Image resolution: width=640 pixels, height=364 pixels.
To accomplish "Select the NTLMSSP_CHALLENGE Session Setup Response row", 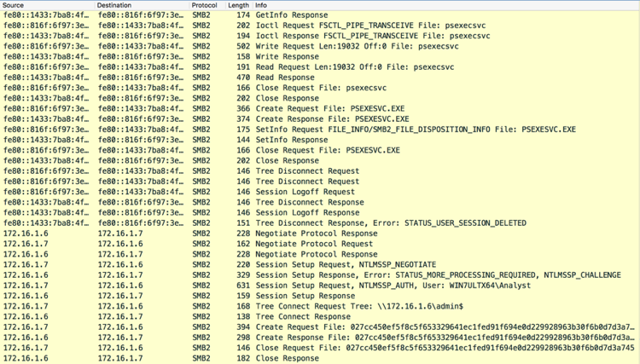I will 320,274.
